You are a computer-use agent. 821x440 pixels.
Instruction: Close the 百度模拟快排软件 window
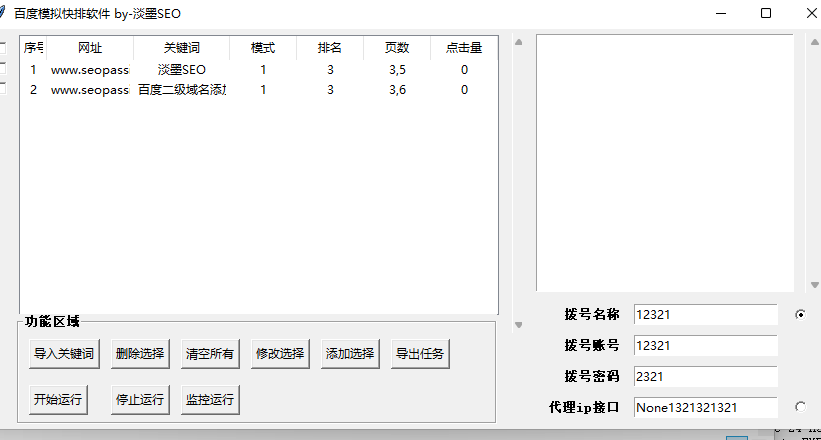tap(811, 14)
